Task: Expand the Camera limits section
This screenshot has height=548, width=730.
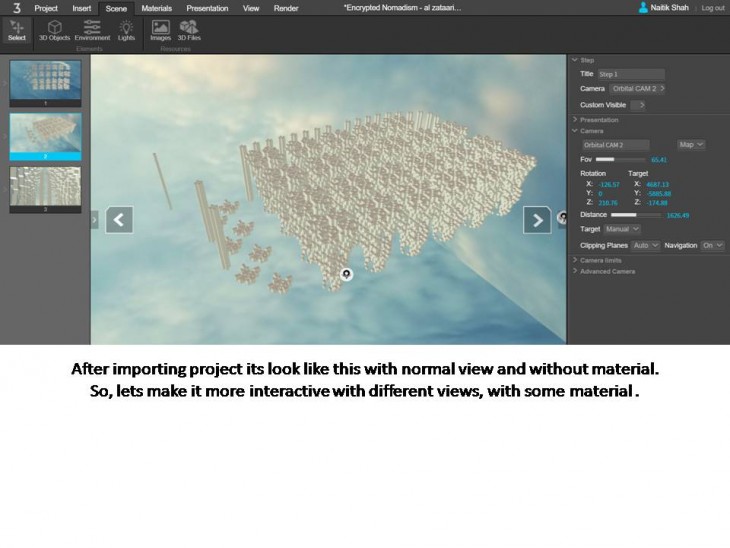Action: pyautogui.click(x=600, y=260)
